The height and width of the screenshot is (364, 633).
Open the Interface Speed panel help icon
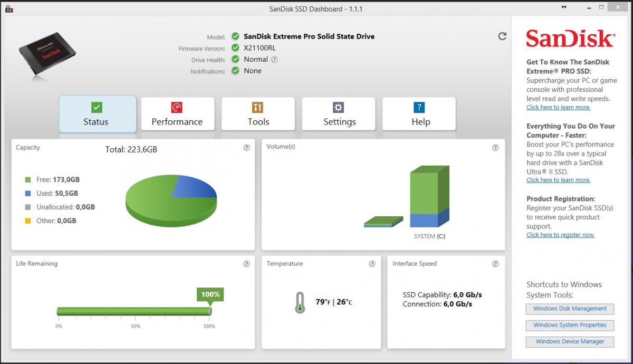[x=495, y=264]
